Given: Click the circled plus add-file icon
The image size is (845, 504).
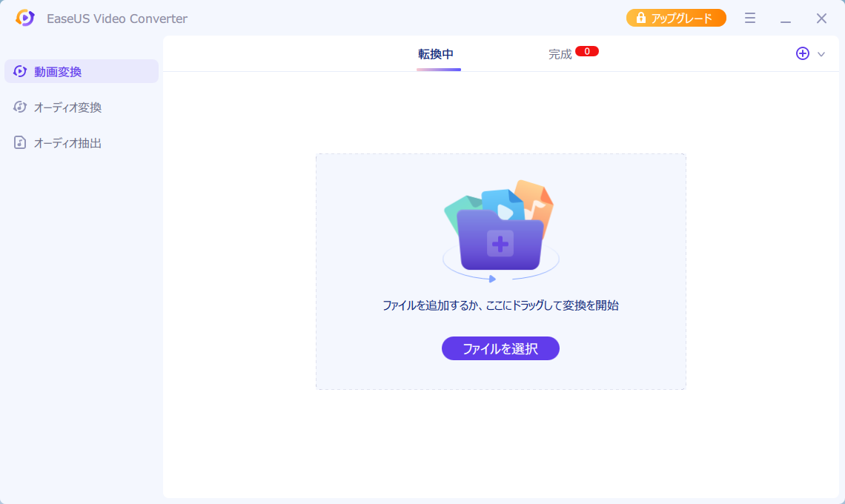Looking at the screenshot, I should click(802, 53).
